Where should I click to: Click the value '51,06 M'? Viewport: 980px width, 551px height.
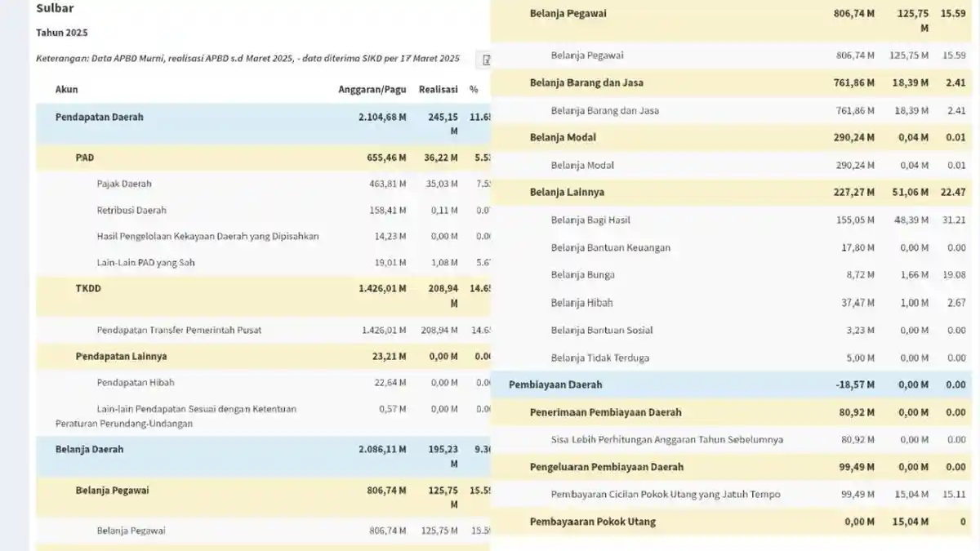[911, 193]
